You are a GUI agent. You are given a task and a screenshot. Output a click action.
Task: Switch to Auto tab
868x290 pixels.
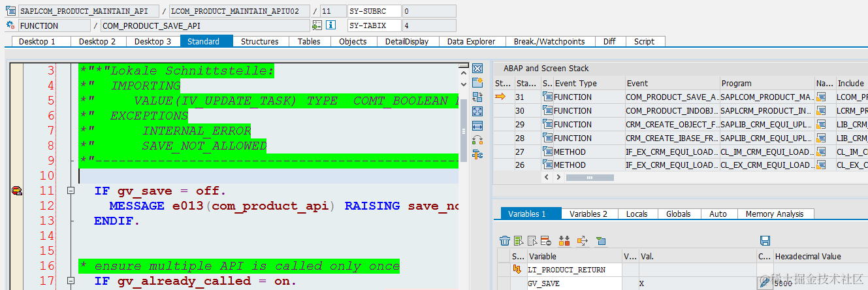718,214
